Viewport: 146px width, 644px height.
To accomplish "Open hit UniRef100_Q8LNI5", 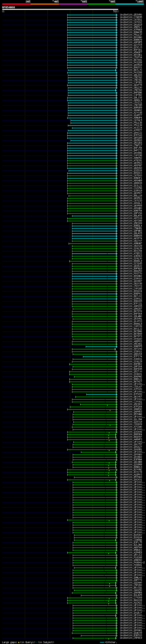I will coord(131,233).
